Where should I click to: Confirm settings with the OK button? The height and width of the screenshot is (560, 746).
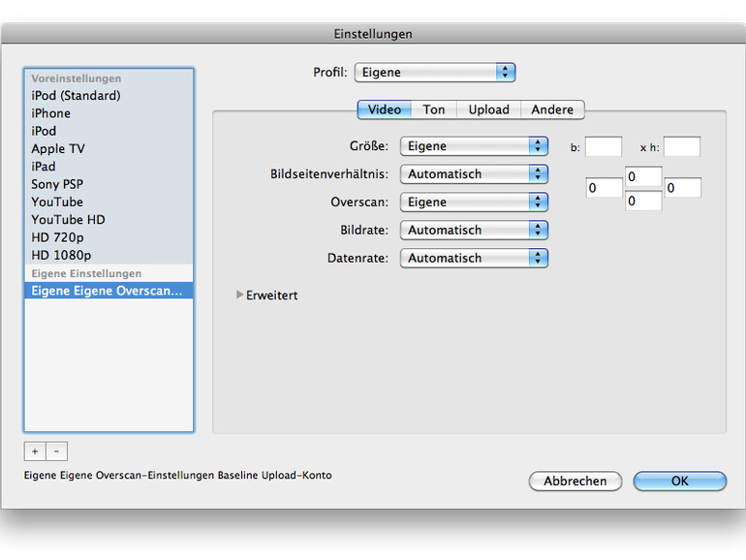[679, 481]
